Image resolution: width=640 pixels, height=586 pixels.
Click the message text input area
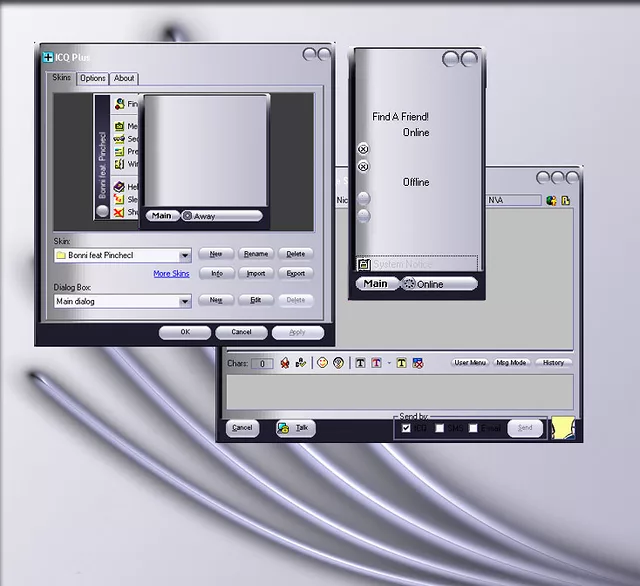(x=398, y=391)
